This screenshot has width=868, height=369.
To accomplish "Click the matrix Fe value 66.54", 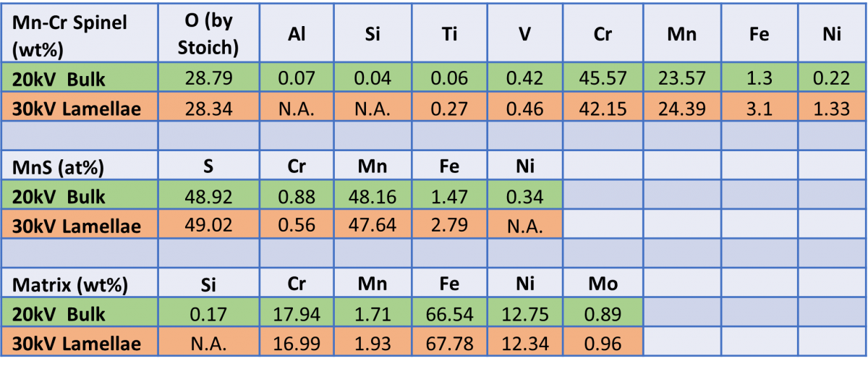I will (x=449, y=315).
